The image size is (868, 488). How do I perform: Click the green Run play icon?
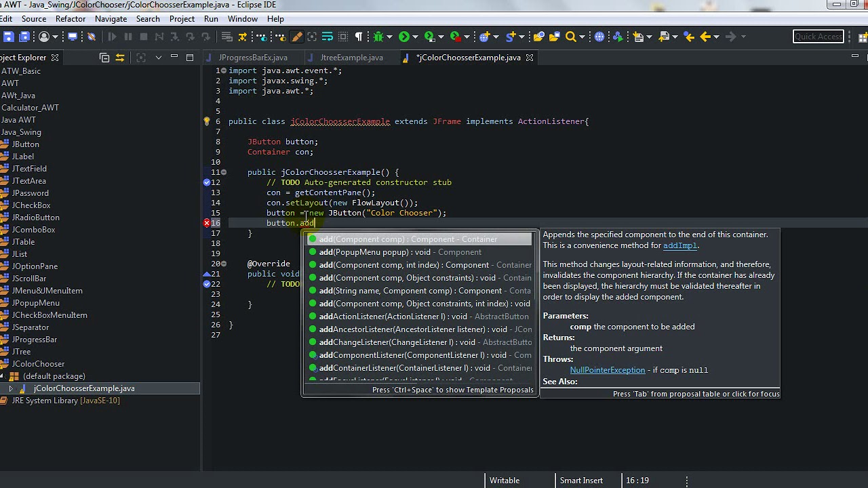[x=404, y=37]
